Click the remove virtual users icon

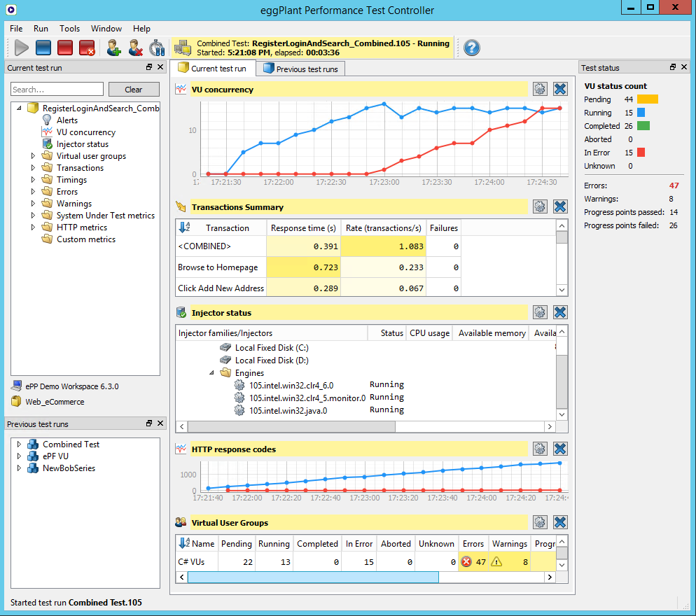136,48
